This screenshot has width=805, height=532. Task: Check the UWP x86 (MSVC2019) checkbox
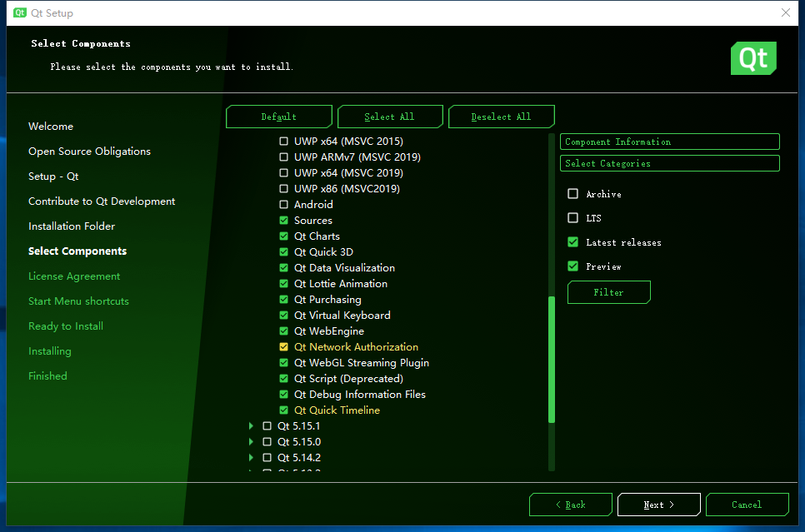point(283,189)
